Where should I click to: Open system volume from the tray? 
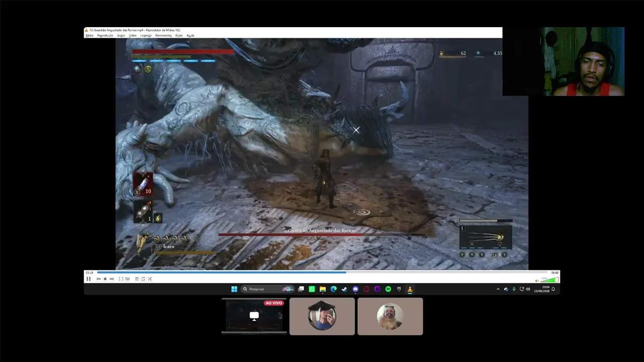[528, 289]
